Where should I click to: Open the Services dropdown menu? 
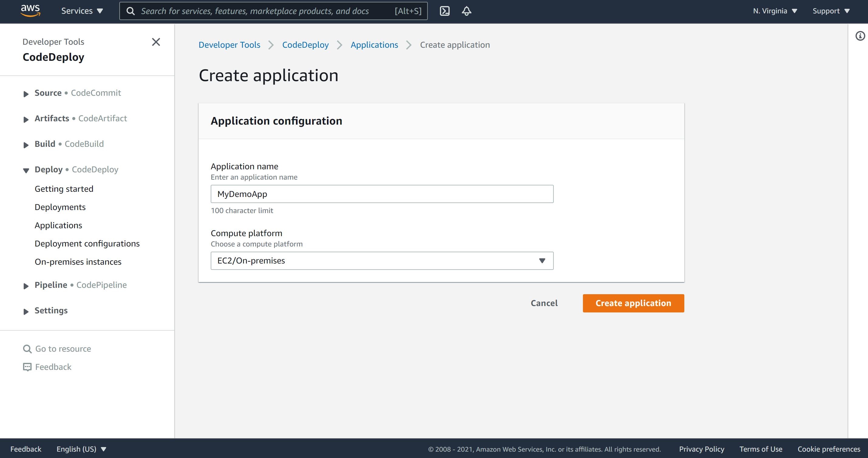coord(82,11)
